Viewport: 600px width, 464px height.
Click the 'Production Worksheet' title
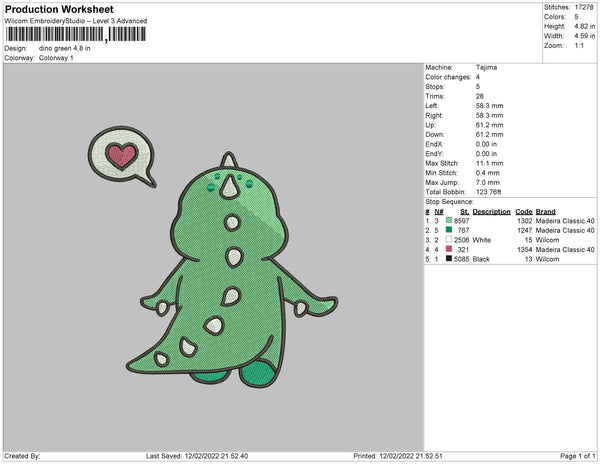tap(59, 9)
